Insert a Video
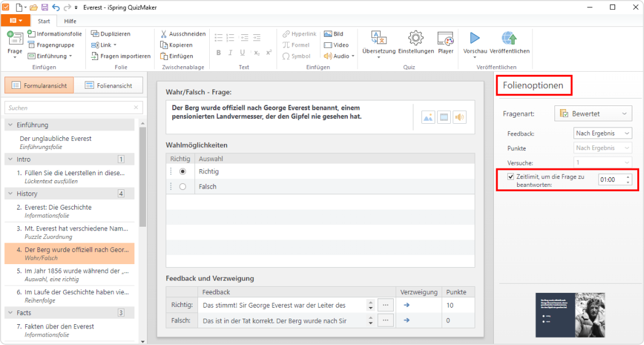Screen dimensions: 644x345 click(x=336, y=45)
